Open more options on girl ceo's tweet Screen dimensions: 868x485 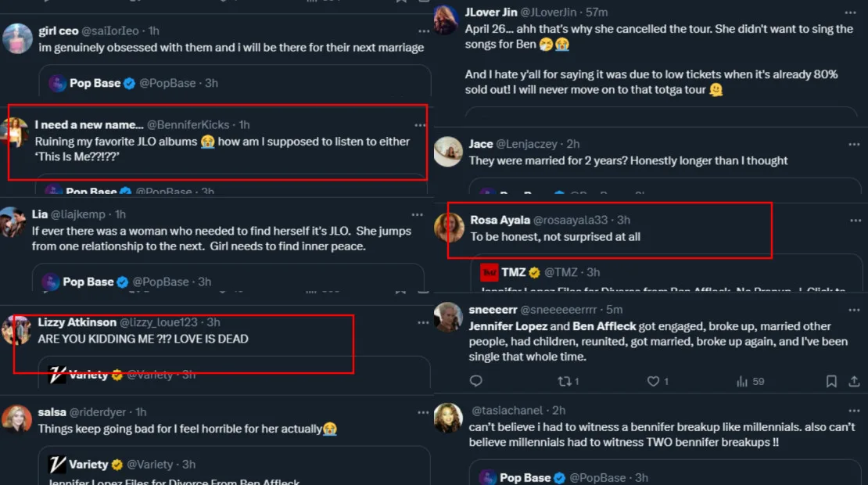(x=424, y=31)
